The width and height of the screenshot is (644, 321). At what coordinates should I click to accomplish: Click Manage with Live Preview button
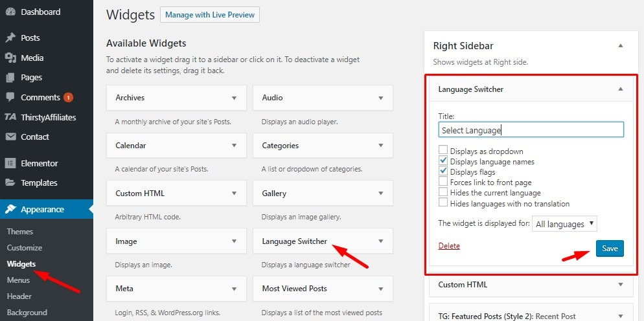(x=209, y=14)
